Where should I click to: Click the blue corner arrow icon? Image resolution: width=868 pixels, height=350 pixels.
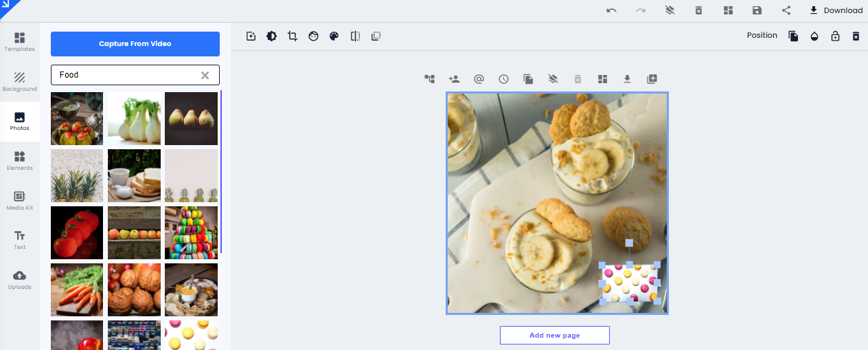pyautogui.click(x=8, y=6)
